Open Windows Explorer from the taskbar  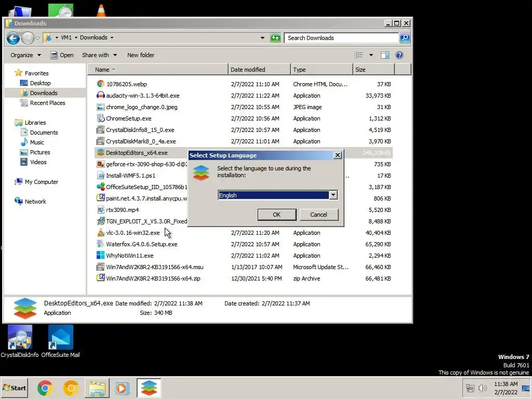tap(97, 388)
